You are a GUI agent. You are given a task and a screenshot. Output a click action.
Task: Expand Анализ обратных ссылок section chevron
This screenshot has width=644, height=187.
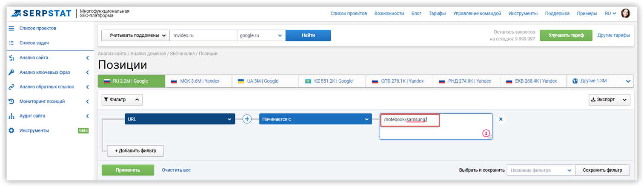point(87,87)
